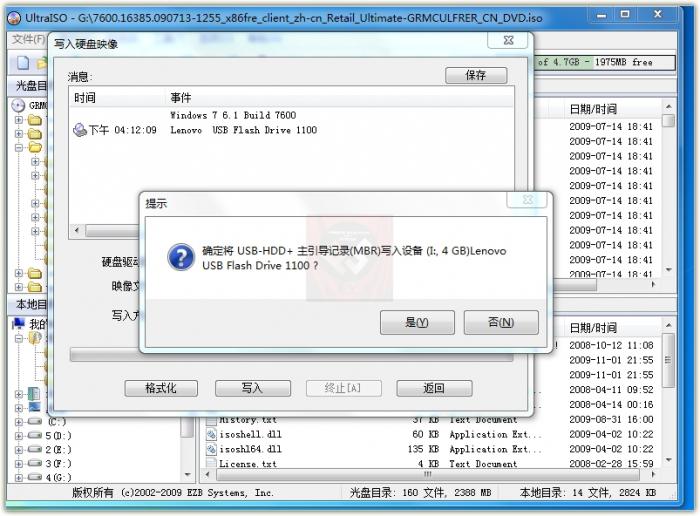The width and height of the screenshot is (700, 516).
Task: Click local tree scrollbar down arrow
Action: tap(188, 474)
